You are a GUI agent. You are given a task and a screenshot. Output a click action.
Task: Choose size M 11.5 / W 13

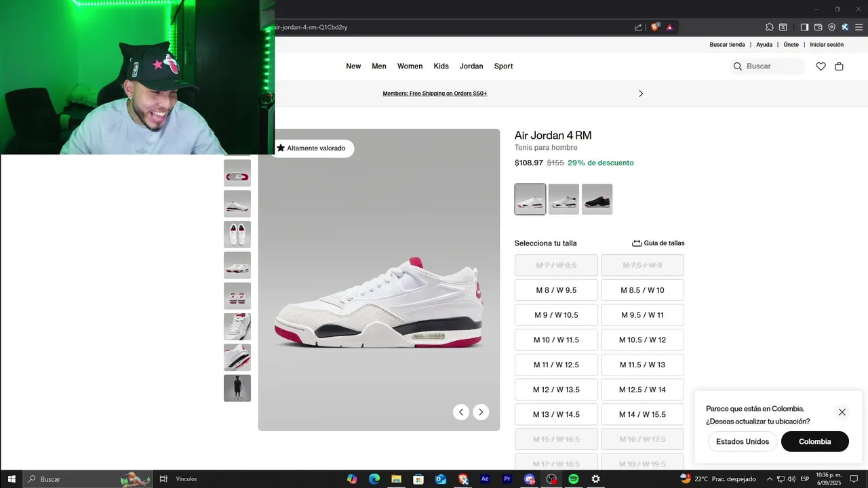click(x=642, y=365)
